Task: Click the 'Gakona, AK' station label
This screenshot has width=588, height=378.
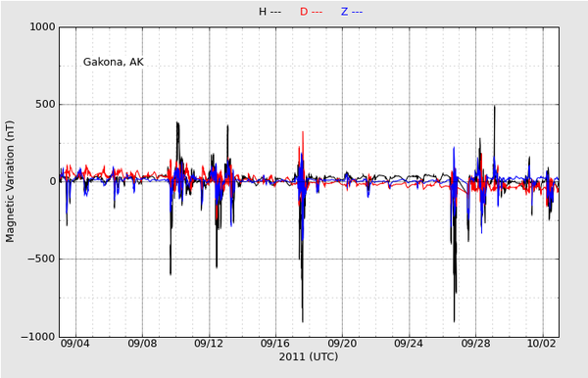Action: click(114, 62)
